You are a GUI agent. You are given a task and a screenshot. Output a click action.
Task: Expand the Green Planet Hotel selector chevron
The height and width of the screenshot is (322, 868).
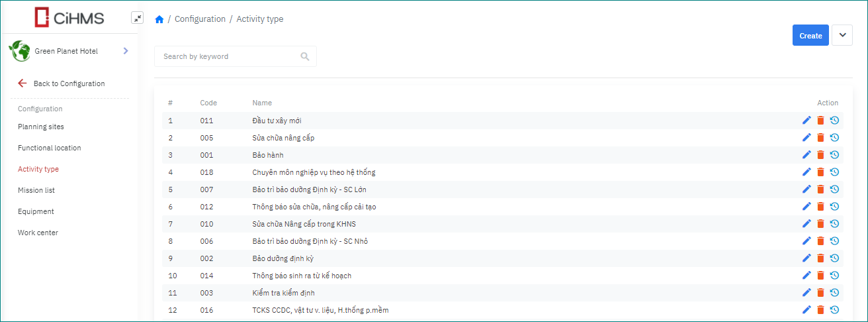coord(126,51)
